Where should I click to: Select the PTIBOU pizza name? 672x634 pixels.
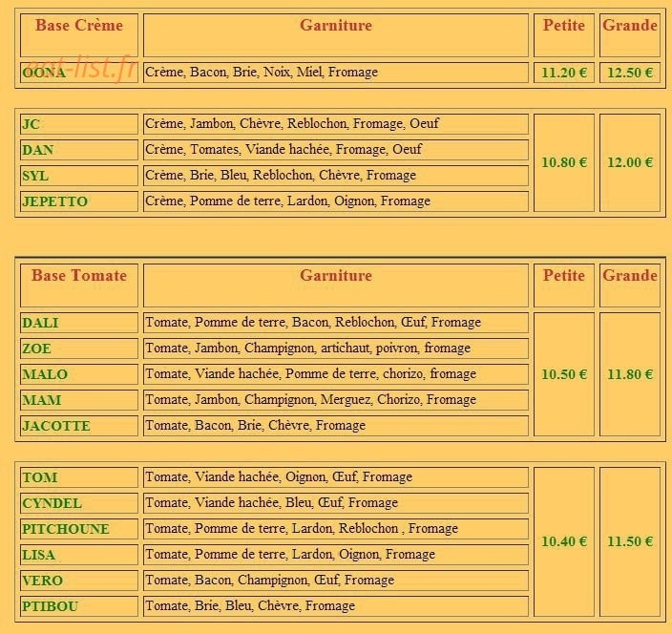tap(51, 606)
